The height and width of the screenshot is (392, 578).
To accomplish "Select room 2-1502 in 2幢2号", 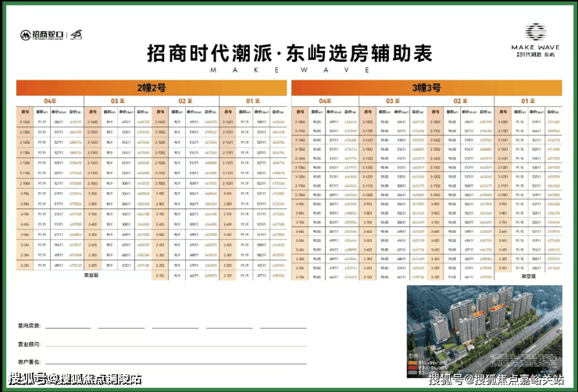I will point(160,132).
